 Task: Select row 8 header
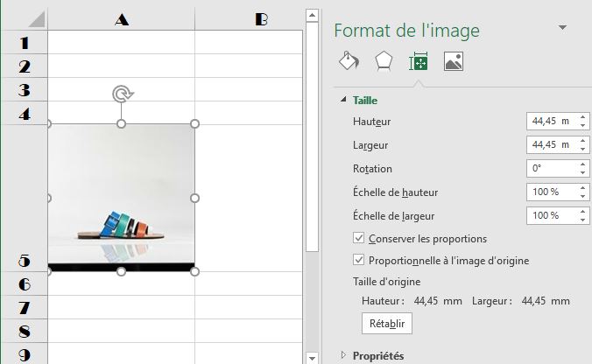click(25, 331)
